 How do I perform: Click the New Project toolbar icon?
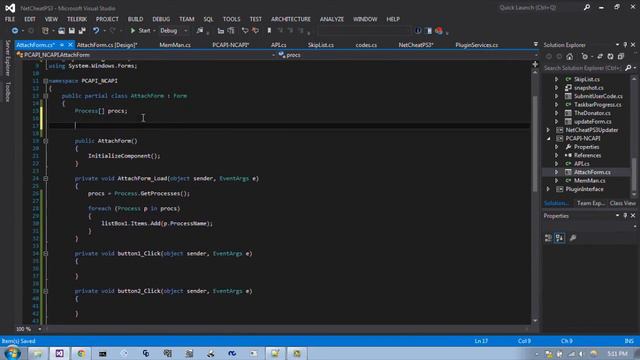pyautogui.click(x=45, y=31)
